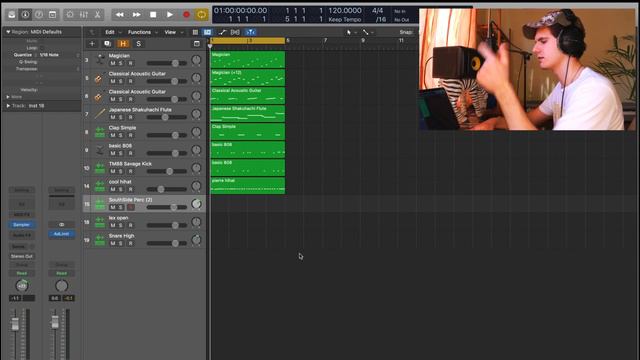Click the lex open track pan knob

click(196, 222)
